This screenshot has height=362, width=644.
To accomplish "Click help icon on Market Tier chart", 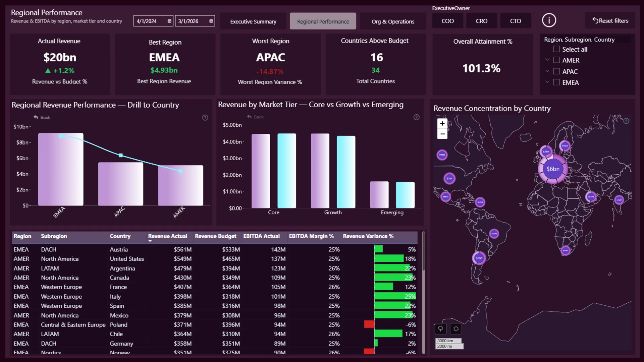I will 416,117.
